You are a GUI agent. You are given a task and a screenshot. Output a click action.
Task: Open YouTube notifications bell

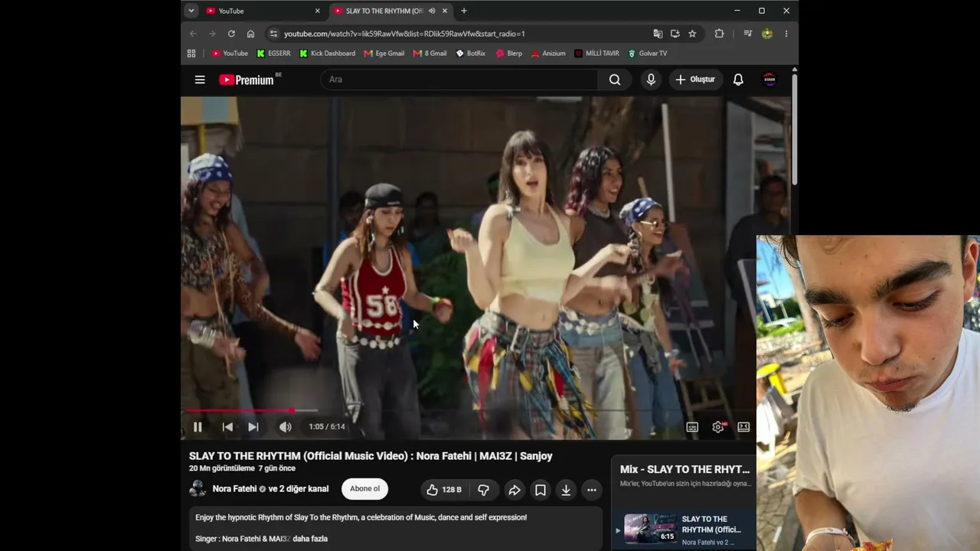(x=738, y=80)
